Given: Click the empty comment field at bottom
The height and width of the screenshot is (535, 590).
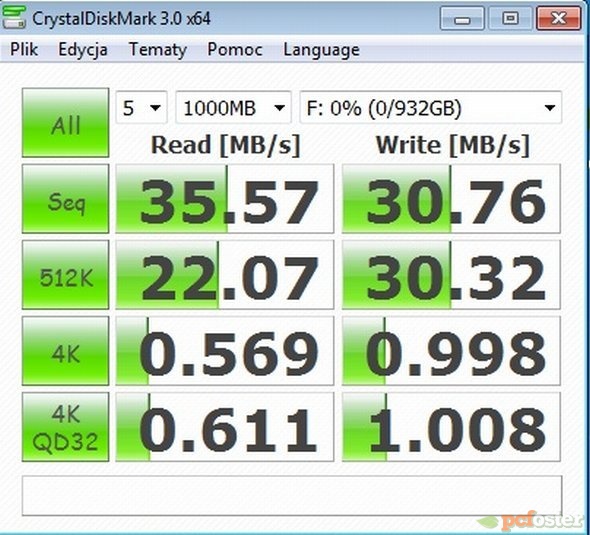Looking at the screenshot, I should (x=292, y=495).
